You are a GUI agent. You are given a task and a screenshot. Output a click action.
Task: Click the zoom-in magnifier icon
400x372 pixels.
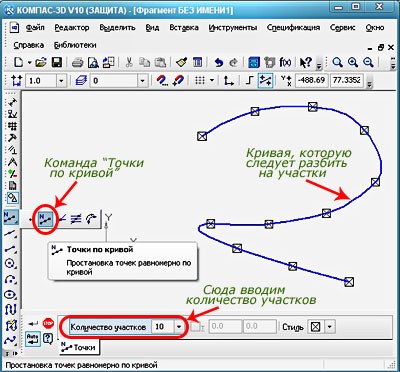[x=353, y=62]
